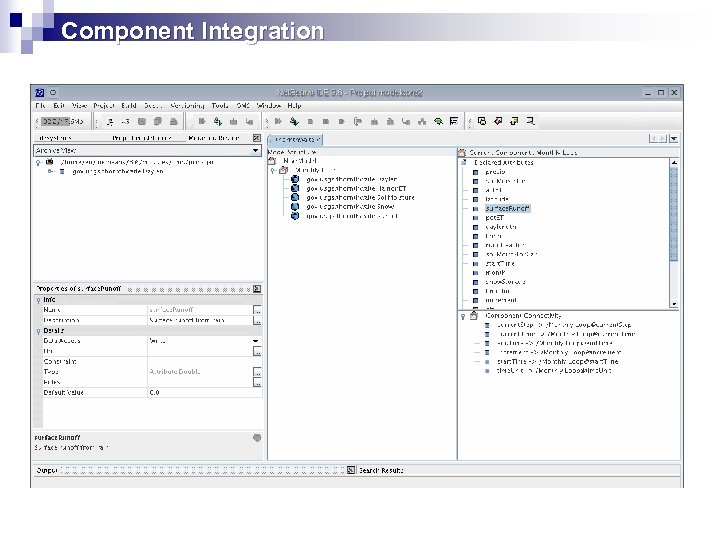720x540 pixels.
Task: Open the Project menu
Action: (104, 106)
